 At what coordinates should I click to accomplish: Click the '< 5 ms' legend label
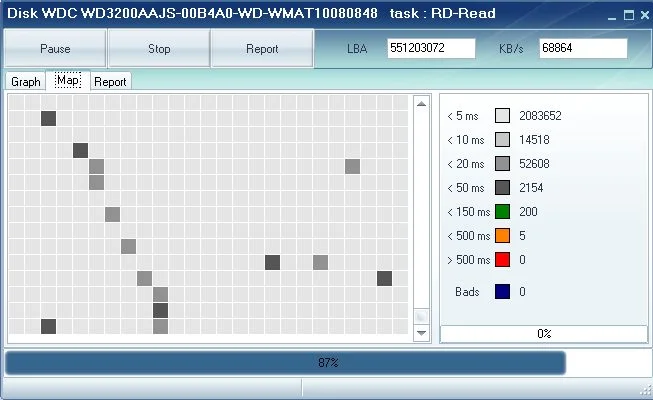pyautogui.click(x=463, y=116)
